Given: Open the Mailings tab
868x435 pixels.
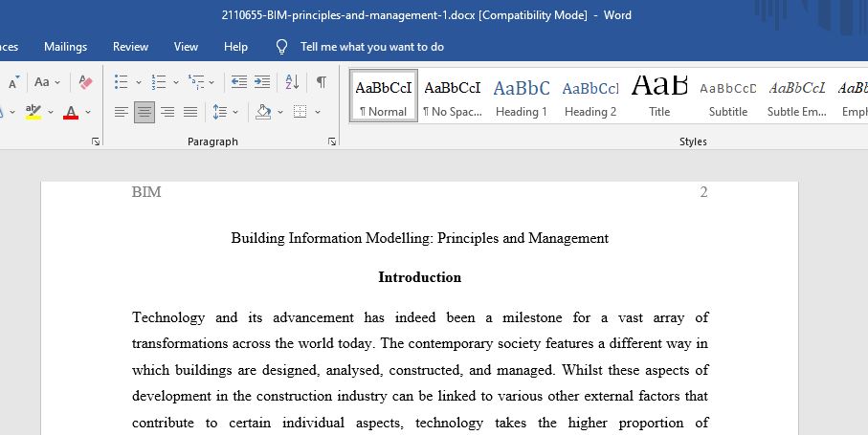Looking at the screenshot, I should (x=65, y=47).
